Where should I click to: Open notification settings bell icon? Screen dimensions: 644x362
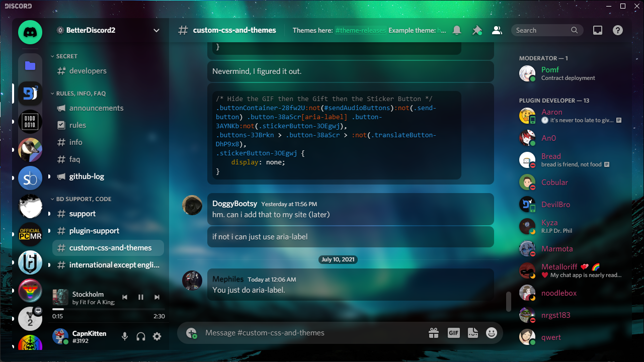pos(457,31)
